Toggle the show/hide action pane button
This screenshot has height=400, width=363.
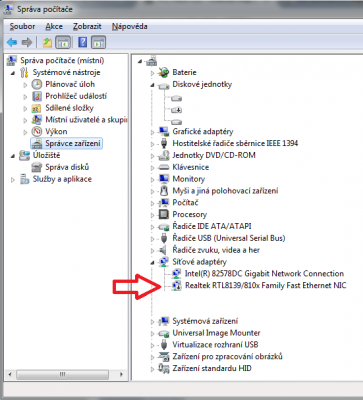(x=98, y=42)
